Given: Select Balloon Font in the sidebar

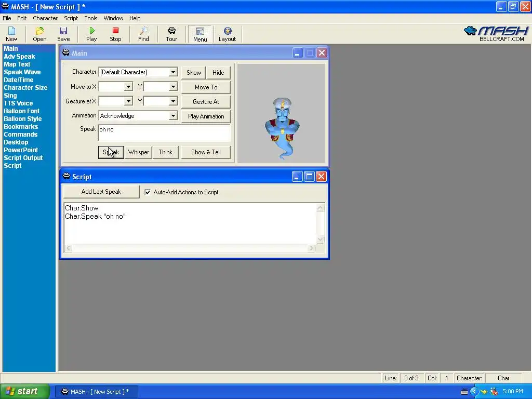Looking at the screenshot, I should pos(21,111).
